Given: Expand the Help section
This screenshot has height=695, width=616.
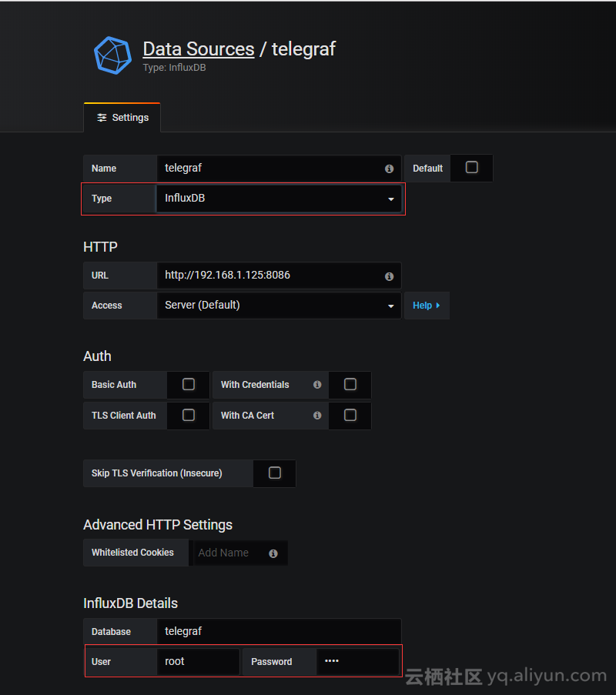Looking at the screenshot, I should (427, 306).
